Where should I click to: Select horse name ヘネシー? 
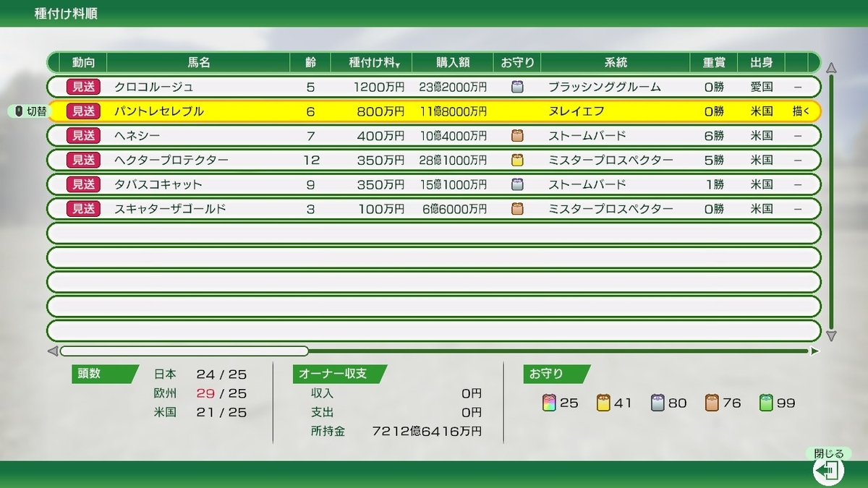click(137, 135)
